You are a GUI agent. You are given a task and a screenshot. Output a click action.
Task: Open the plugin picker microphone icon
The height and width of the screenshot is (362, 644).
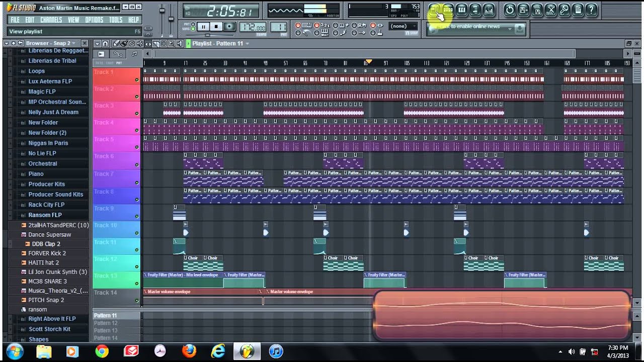(x=564, y=10)
